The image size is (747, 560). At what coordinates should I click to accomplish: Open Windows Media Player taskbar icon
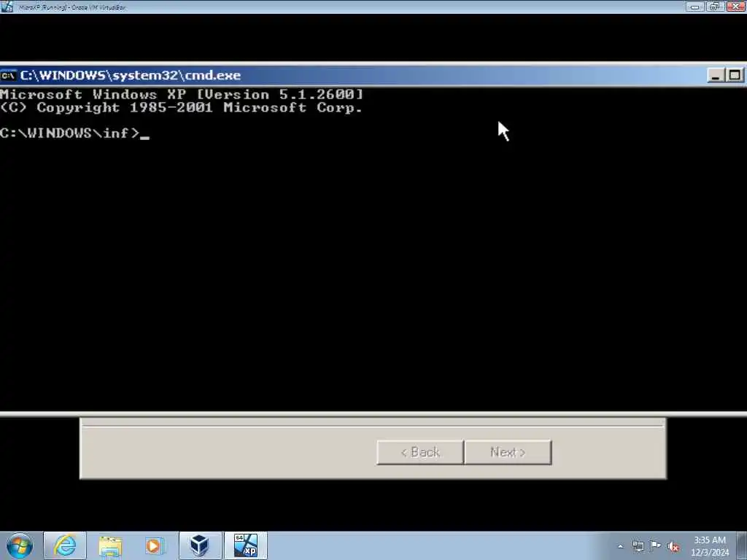155,545
